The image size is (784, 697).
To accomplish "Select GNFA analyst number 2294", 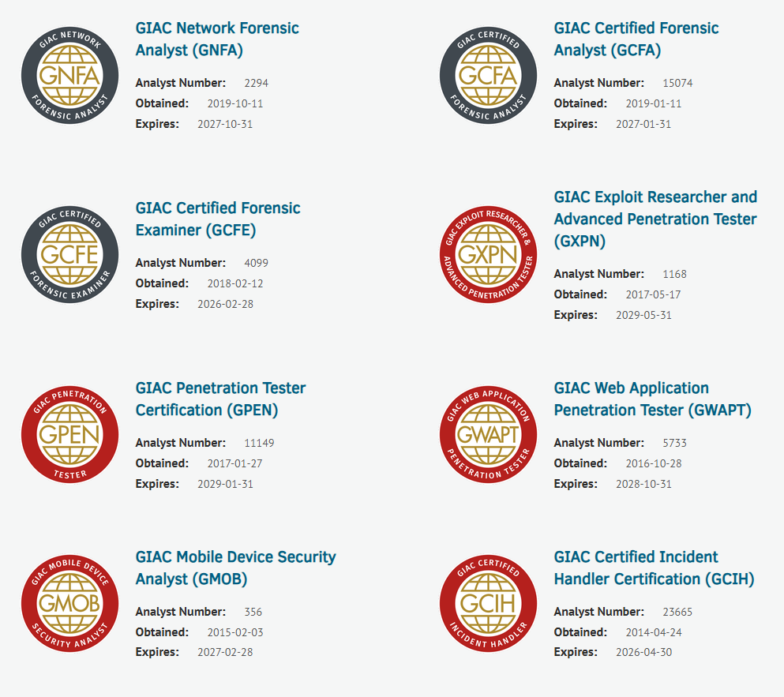I will 256,83.
